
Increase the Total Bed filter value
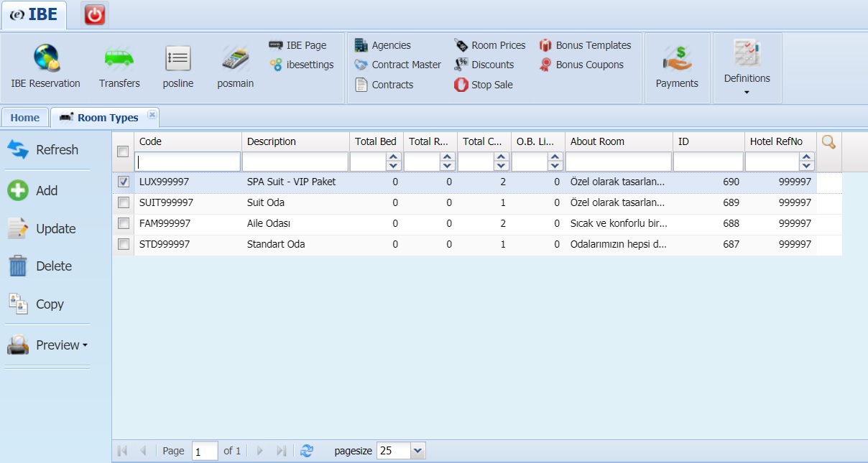(394, 158)
